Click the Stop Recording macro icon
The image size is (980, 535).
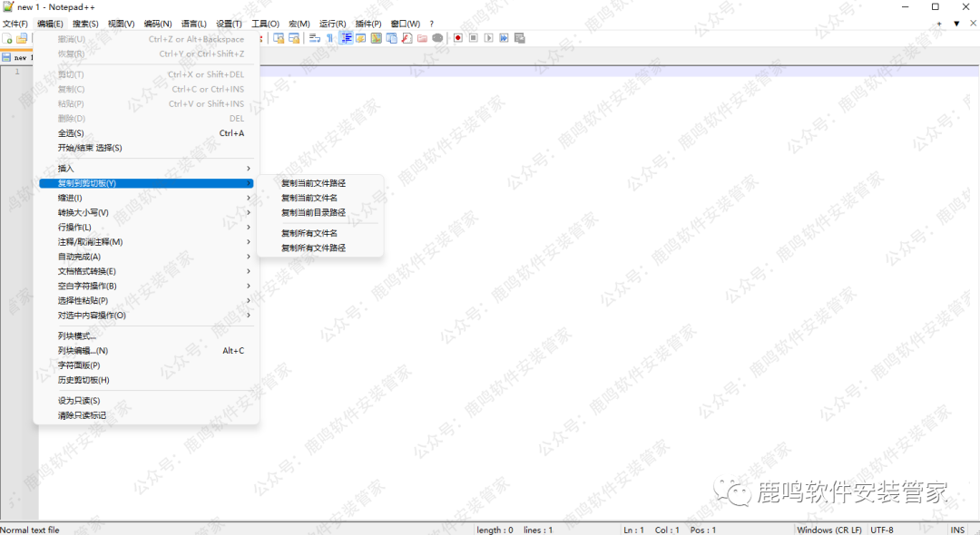(x=473, y=38)
